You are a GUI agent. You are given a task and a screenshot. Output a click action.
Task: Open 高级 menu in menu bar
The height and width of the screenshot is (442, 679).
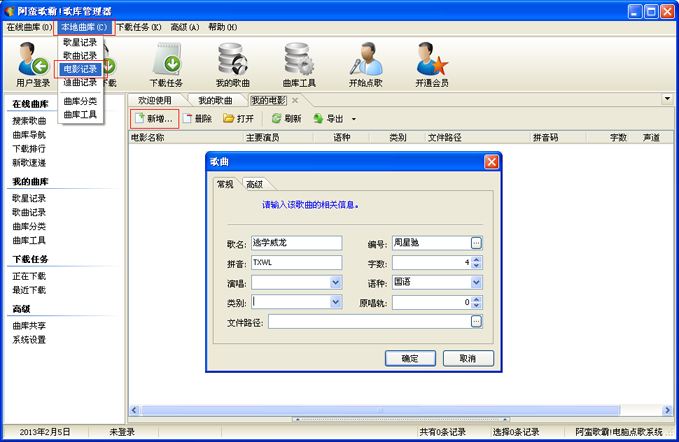pos(185,27)
